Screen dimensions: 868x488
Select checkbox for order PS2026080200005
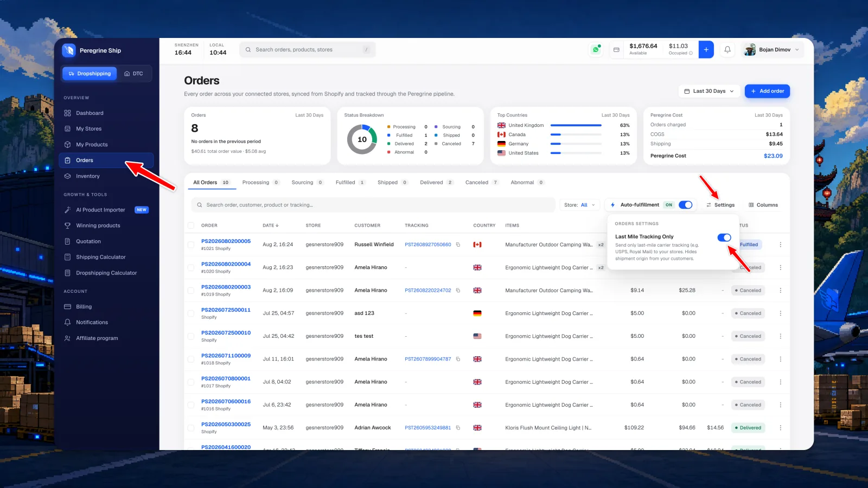click(x=191, y=245)
